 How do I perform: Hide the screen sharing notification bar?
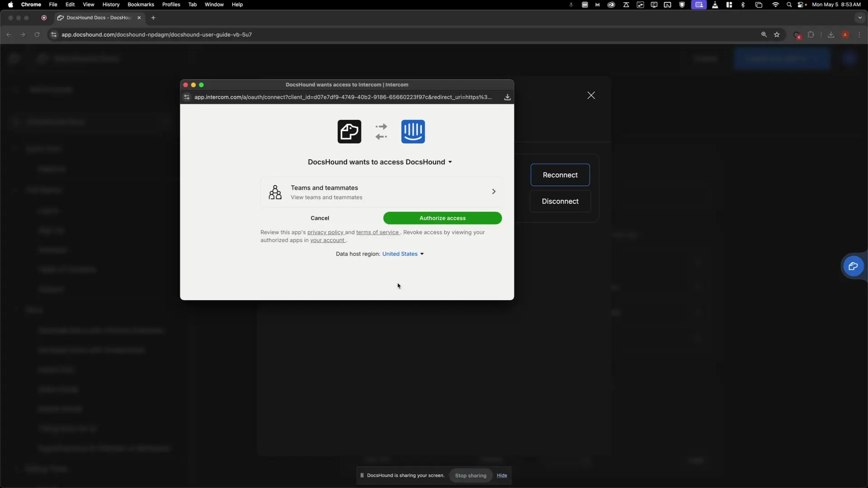[502, 475]
